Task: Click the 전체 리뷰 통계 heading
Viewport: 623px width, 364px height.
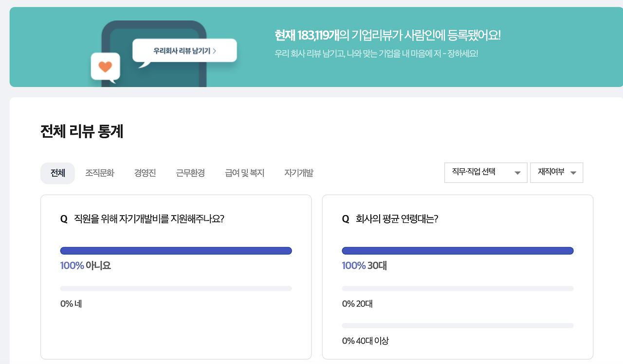Action: pos(82,132)
